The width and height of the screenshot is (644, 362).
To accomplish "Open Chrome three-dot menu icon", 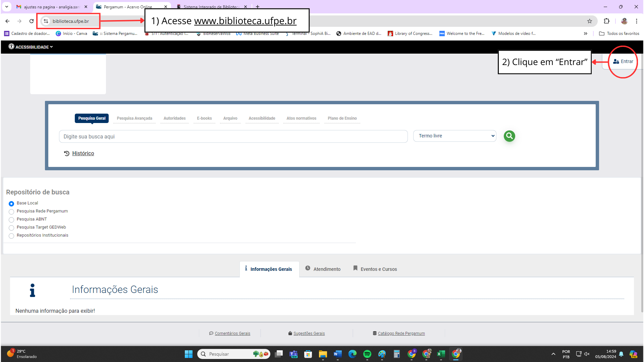I will coord(636,21).
